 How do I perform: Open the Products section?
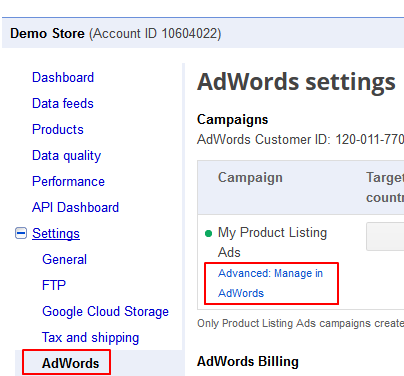click(x=58, y=129)
